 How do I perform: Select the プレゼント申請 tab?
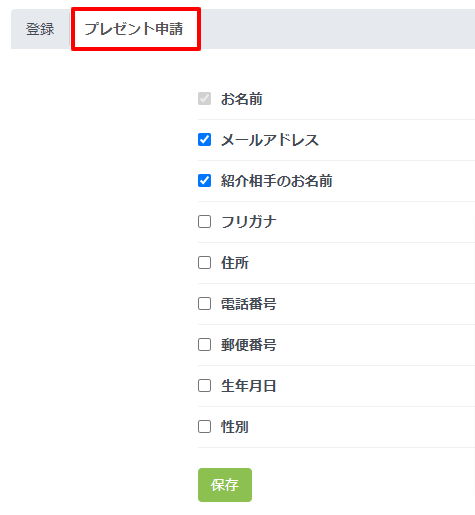[x=134, y=29]
